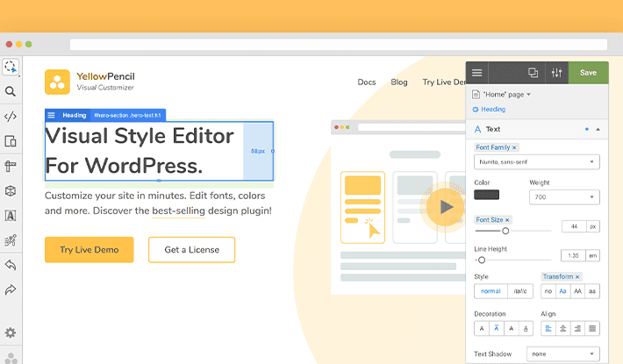623x364 pixels.
Task: Open the responsive device mode icon
Action: pos(11,141)
